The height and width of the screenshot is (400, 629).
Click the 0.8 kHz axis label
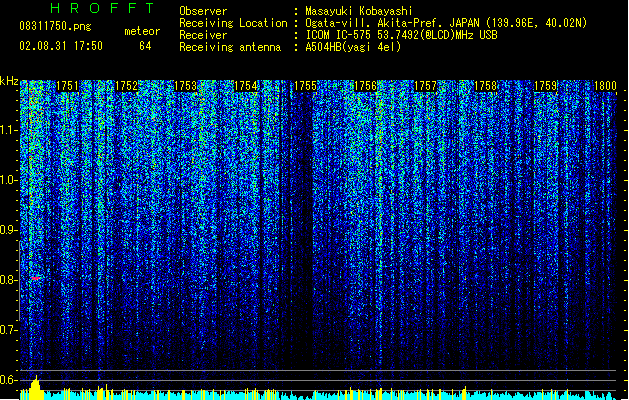pyautogui.click(x=9, y=280)
